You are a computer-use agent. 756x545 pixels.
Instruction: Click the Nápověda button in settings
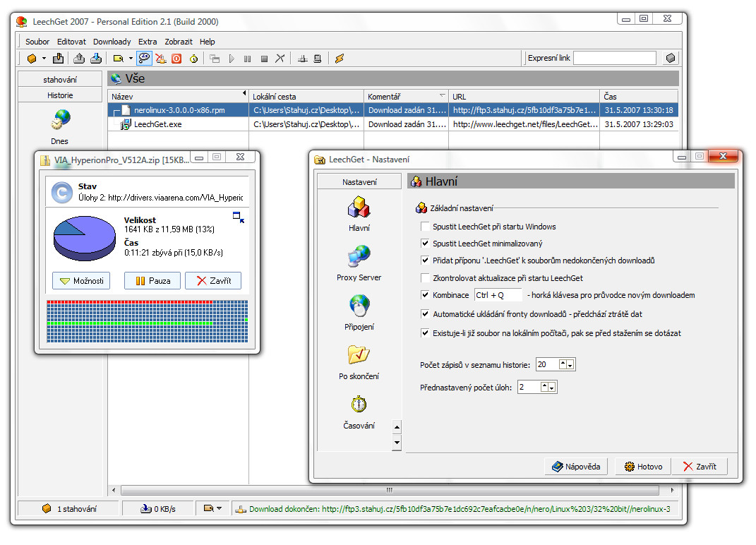click(x=577, y=467)
